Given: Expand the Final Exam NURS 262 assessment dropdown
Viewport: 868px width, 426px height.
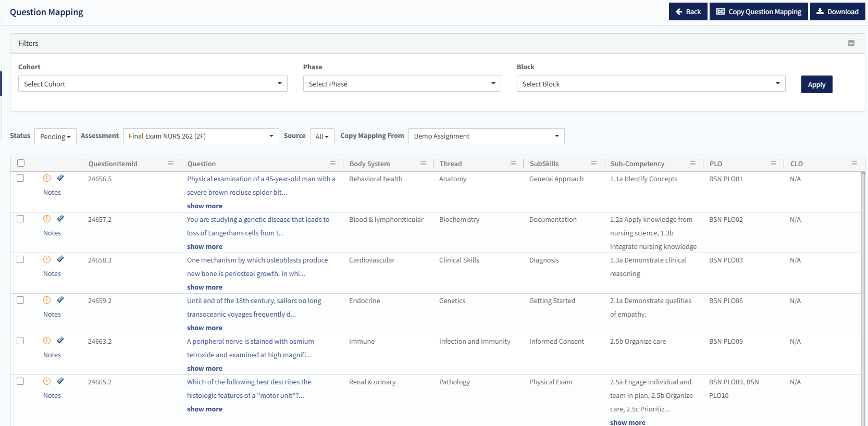Looking at the screenshot, I should [201, 136].
